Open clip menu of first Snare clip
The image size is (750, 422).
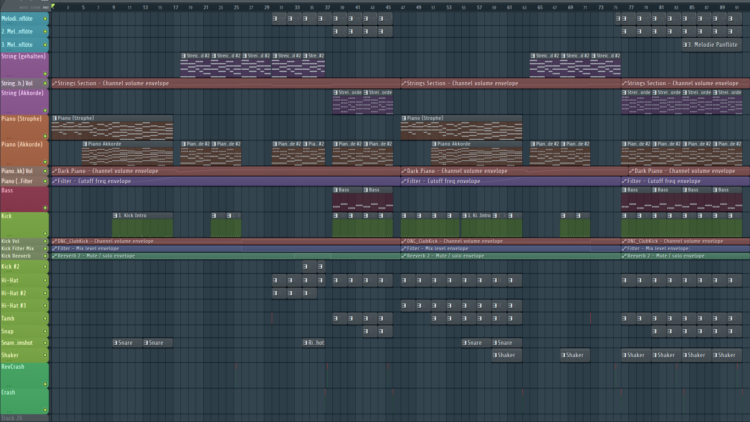(x=115, y=343)
